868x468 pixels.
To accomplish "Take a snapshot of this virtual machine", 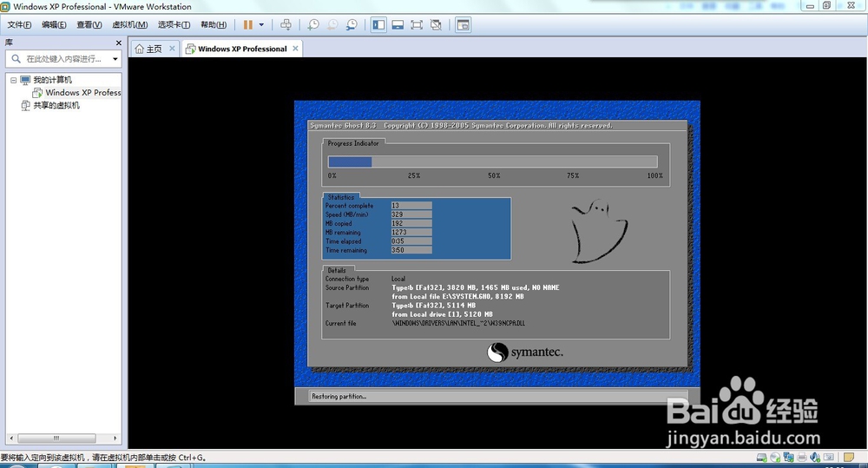I will coord(313,25).
